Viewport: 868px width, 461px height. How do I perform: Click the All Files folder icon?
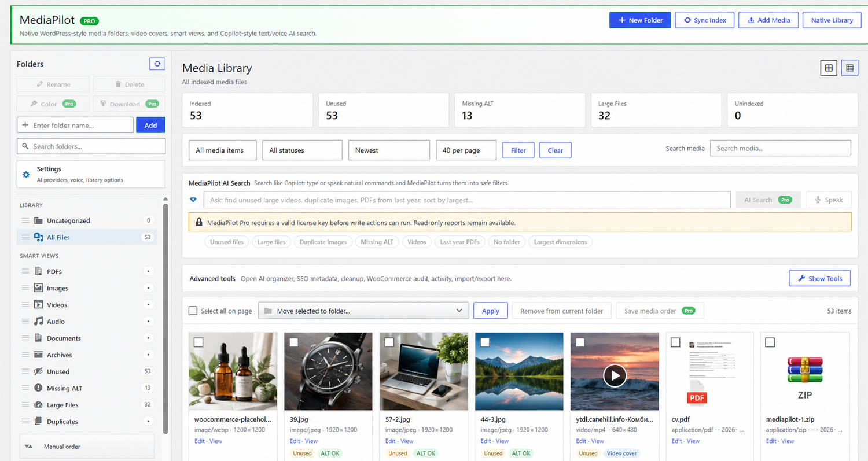coord(39,237)
